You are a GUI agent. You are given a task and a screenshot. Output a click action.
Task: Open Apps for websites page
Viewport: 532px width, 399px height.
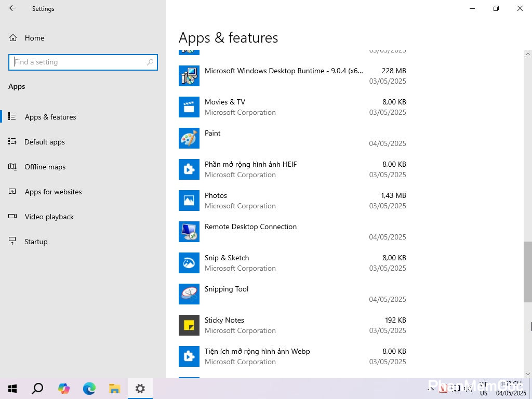(x=53, y=192)
